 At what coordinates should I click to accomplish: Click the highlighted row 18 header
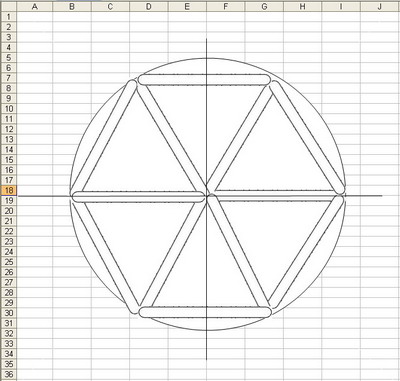coord(8,191)
